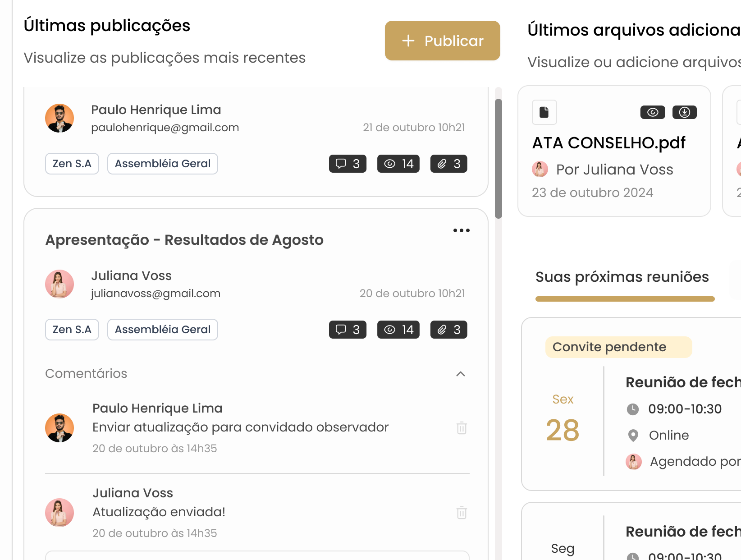Delete Paulo Henrique Lima's comment
This screenshot has width=741, height=560.
[462, 428]
